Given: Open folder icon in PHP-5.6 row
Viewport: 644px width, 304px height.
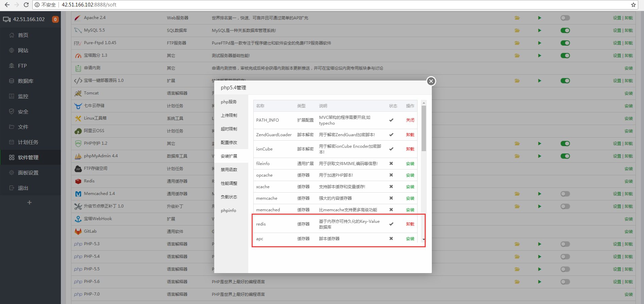Looking at the screenshot, I should click(x=517, y=282).
